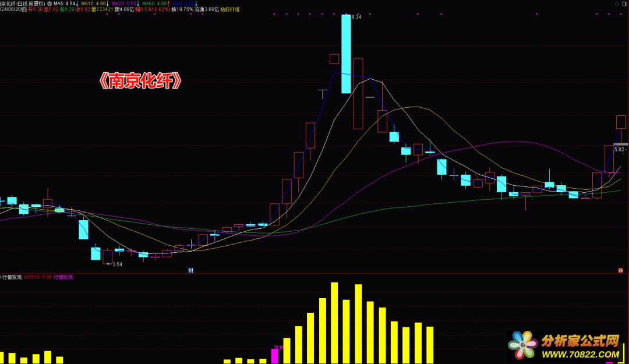Click the 涨 marker at the chart's right edge
The width and height of the screenshot is (629, 364).
[x=621, y=270]
